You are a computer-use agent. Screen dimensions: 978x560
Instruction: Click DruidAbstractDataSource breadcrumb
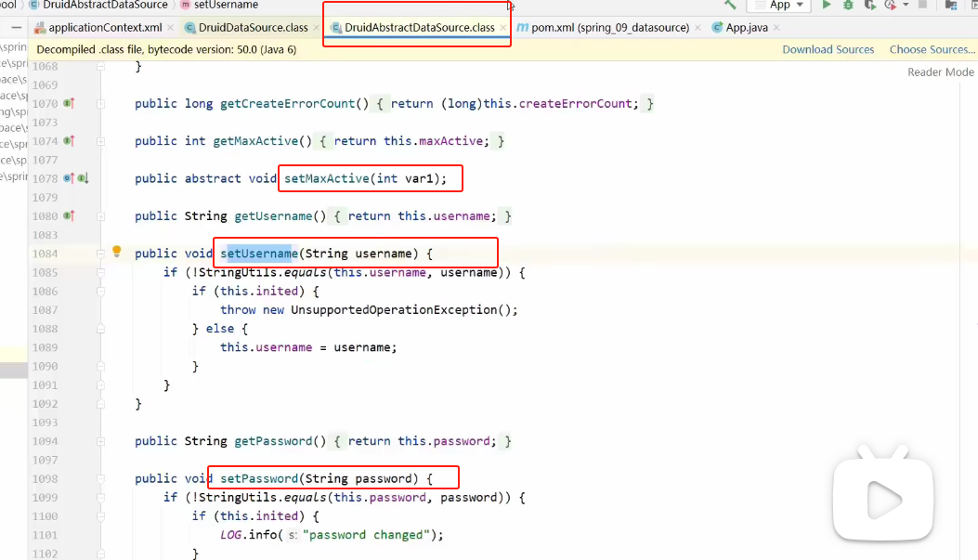pos(98,5)
